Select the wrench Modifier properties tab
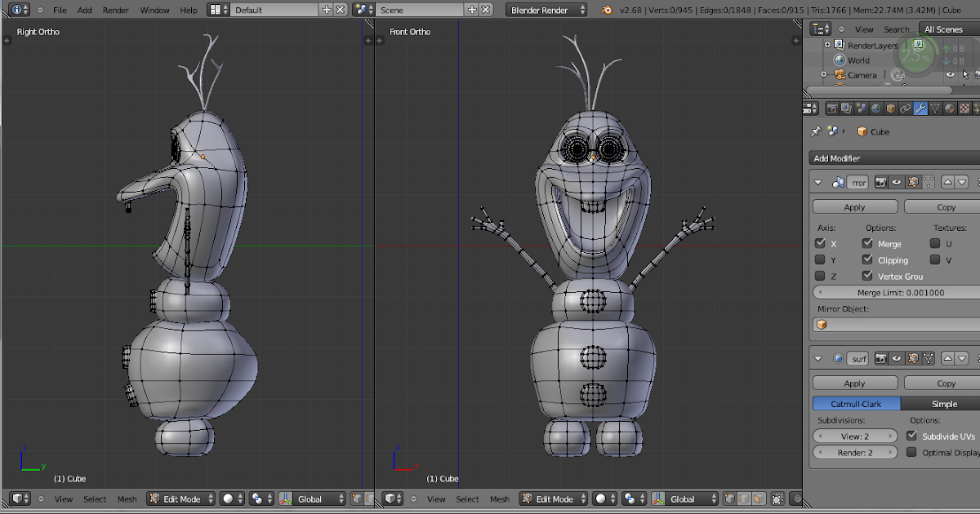The width and height of the screenshot is (980, 514). click(920, 108)
